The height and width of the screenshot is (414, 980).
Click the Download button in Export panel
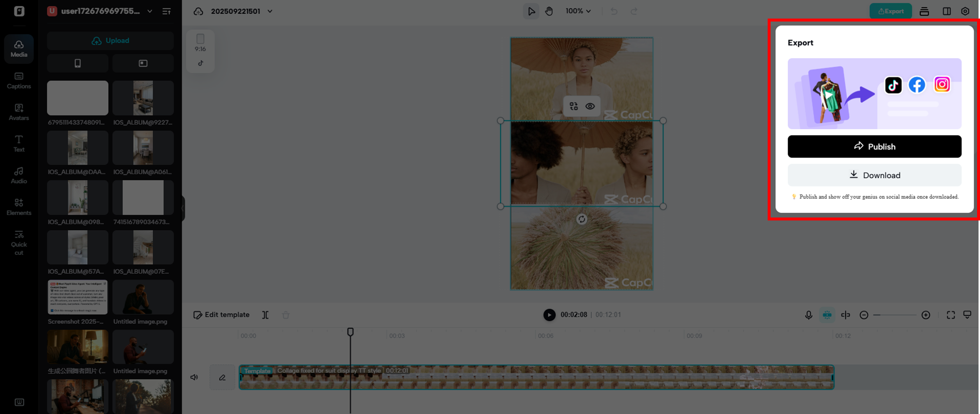tap(874, 175)
